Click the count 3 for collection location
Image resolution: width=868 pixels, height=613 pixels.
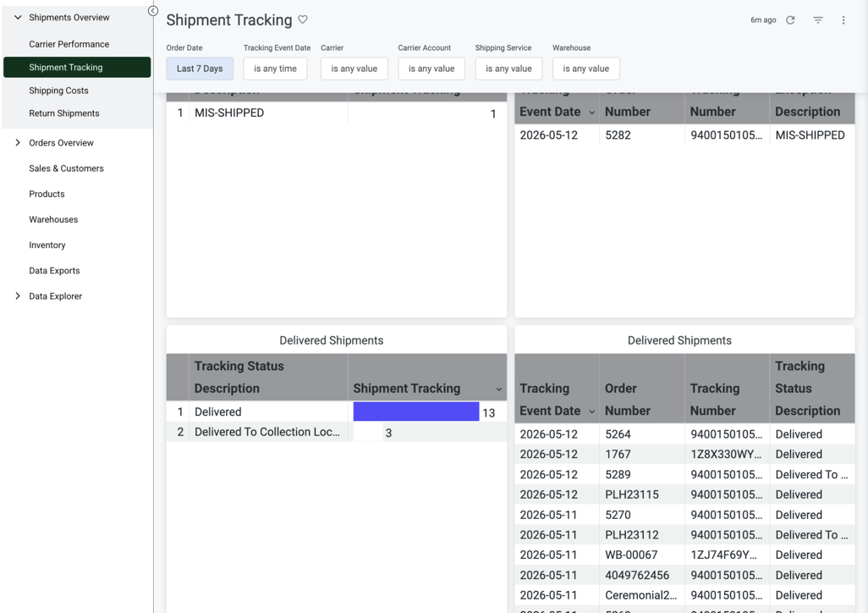click(x=388, y=433)
